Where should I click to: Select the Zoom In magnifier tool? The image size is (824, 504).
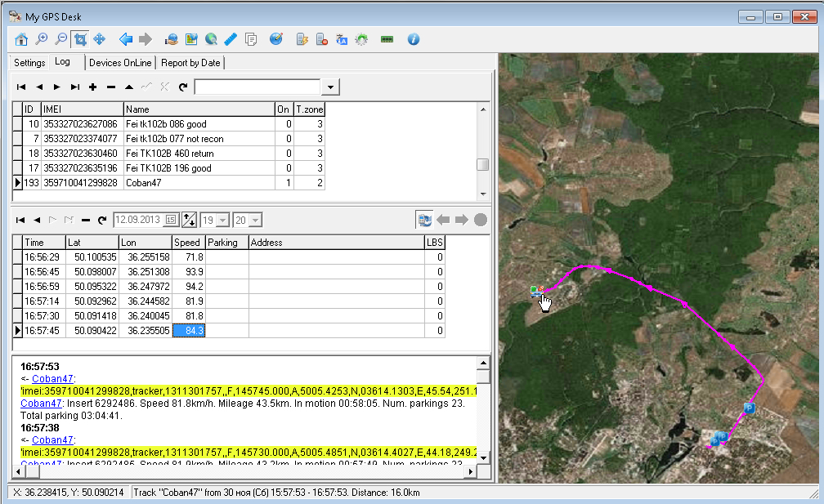pos(41,39)
